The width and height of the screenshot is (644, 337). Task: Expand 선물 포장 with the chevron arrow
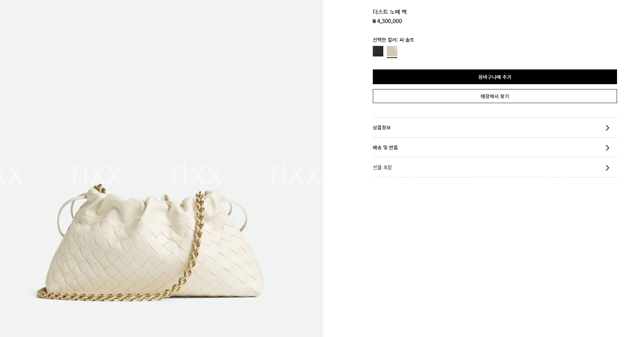pyautogui.click(x=608, y=168)
